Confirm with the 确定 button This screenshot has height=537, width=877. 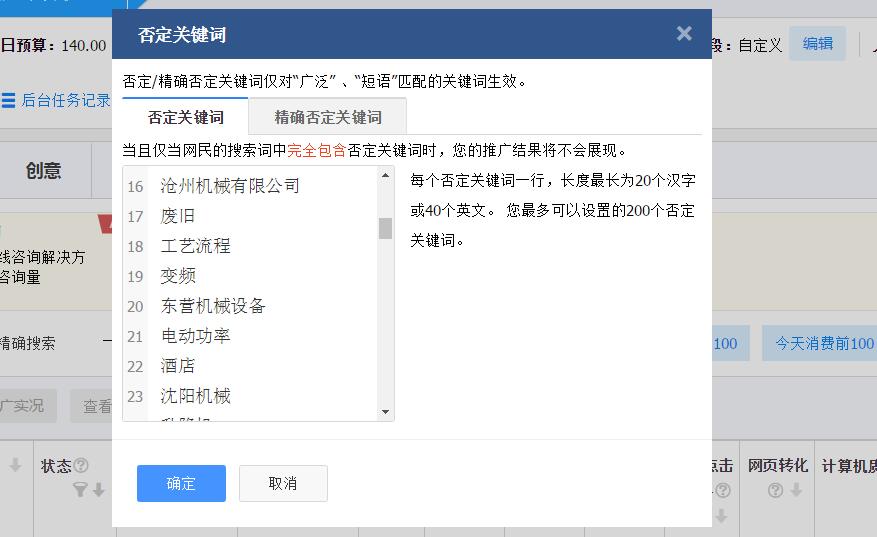pyautogui.click(x=181, y=483)
